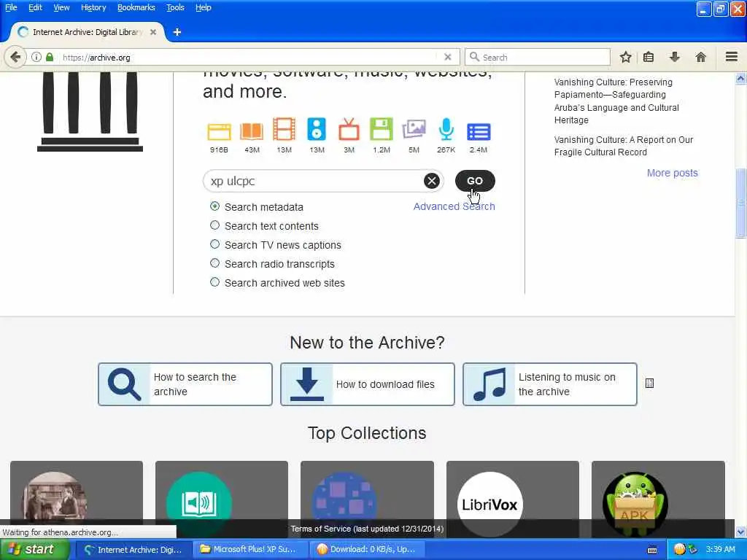Open the Bookmarks menu
Viewport: 747px width, 560px height.
pos(136,7)
